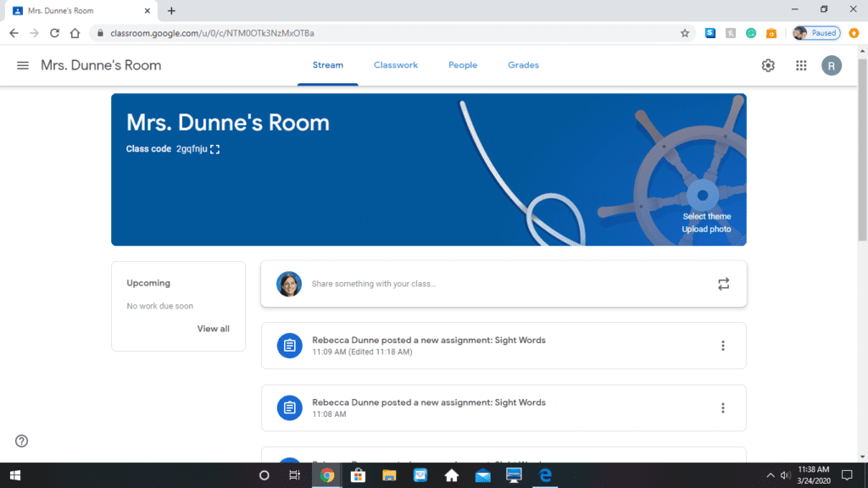Viewport: 868px width, 488px height.
Task: Open the green circle browser extension
Action: click(751, 33)
